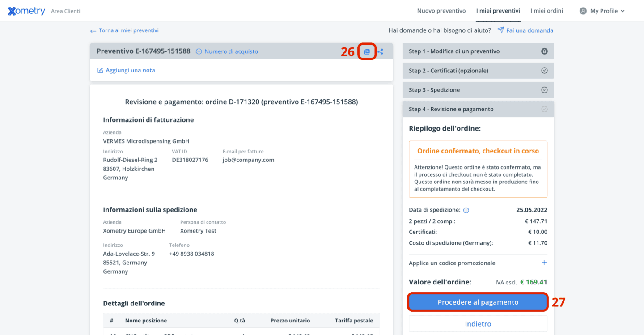Open the Nuovo preventivo tab
Screen dimensions: 644x335
[x=441, y=11]
